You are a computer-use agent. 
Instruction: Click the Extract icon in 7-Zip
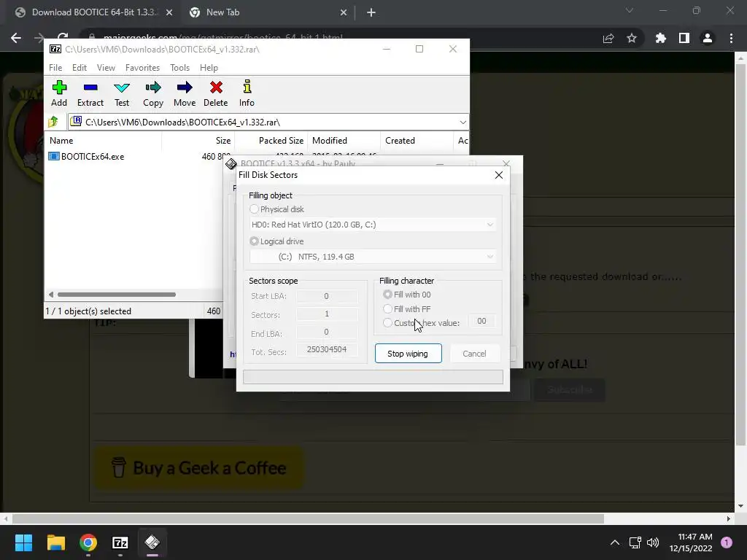[x=90, y=87]
